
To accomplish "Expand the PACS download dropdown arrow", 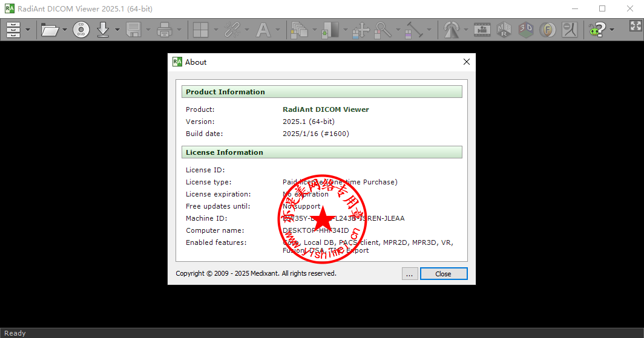I will tap(117, 29).
